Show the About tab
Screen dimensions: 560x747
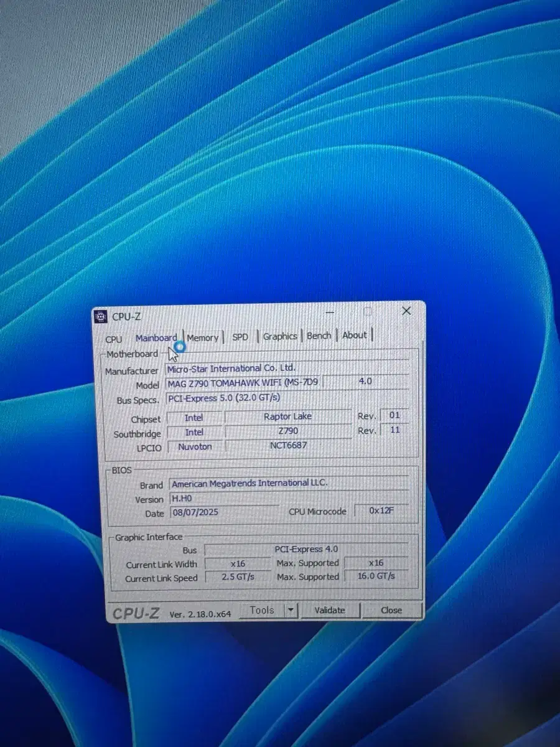pos(355,335)
